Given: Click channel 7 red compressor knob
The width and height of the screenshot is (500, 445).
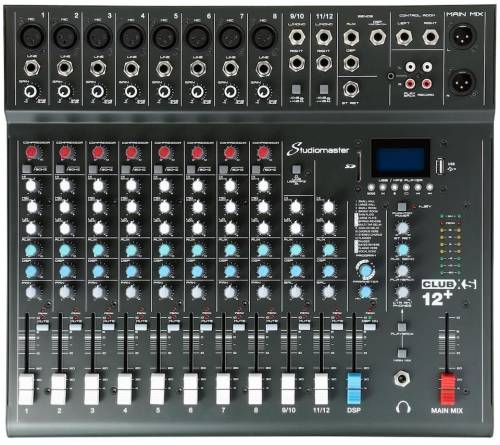Looking at the screenshot, I should click(229, 153).
